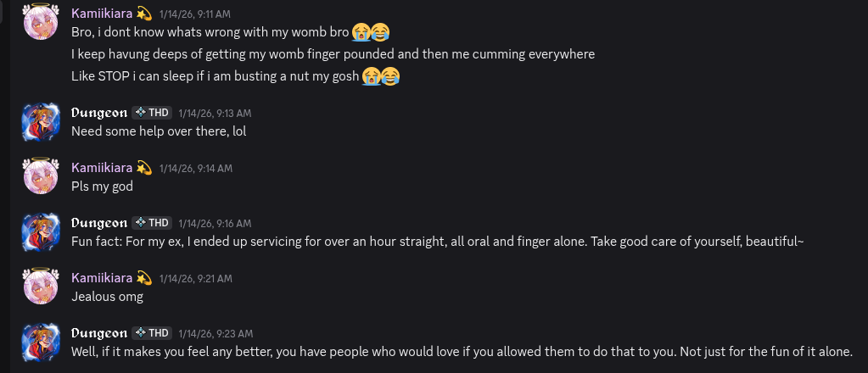
Task: Click the THD server tag at 9:13 AM
Action: coord(153,113)
